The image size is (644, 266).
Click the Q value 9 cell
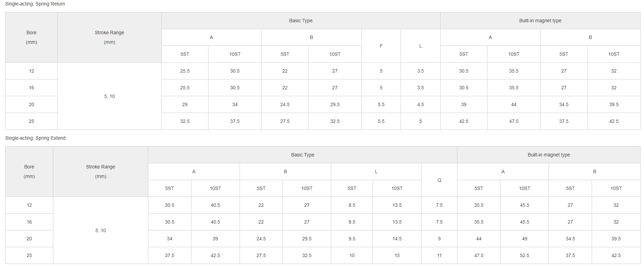(439, 239)
